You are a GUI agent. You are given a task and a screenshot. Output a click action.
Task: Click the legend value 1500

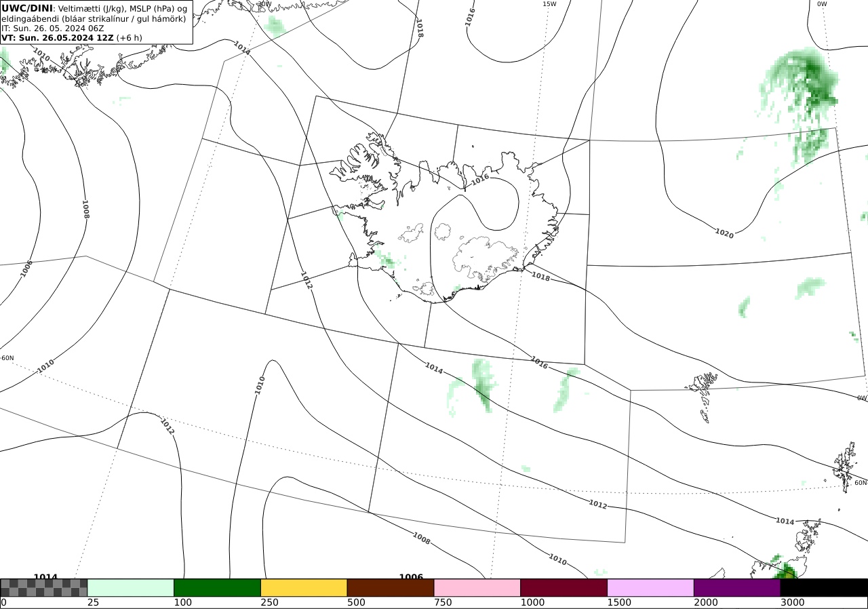(x=620, y=602)
